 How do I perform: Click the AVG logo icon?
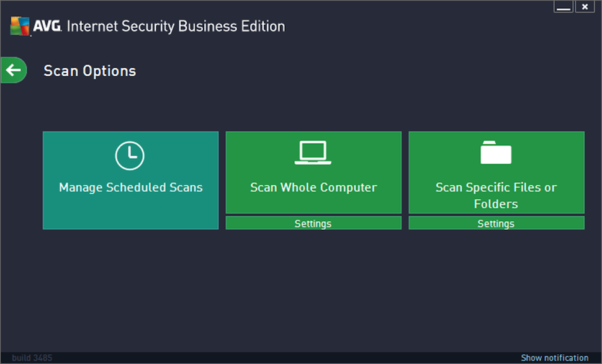pyautogui.click(x=20, y=25)
